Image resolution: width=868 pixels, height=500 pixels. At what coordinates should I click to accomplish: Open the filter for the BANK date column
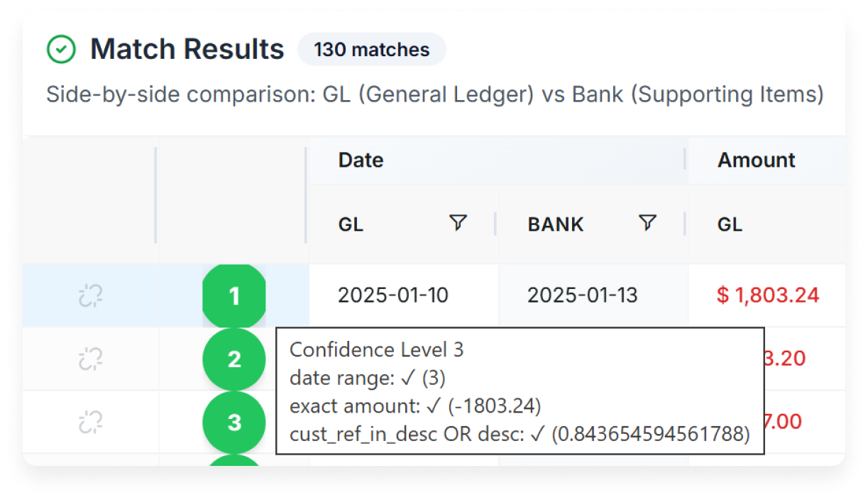click(x=647, y=224)
